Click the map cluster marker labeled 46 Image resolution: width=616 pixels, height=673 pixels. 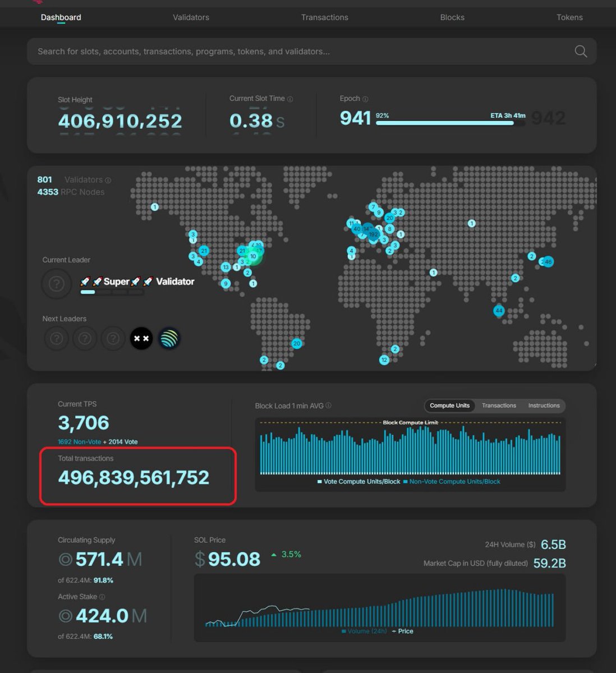(548, 261)
